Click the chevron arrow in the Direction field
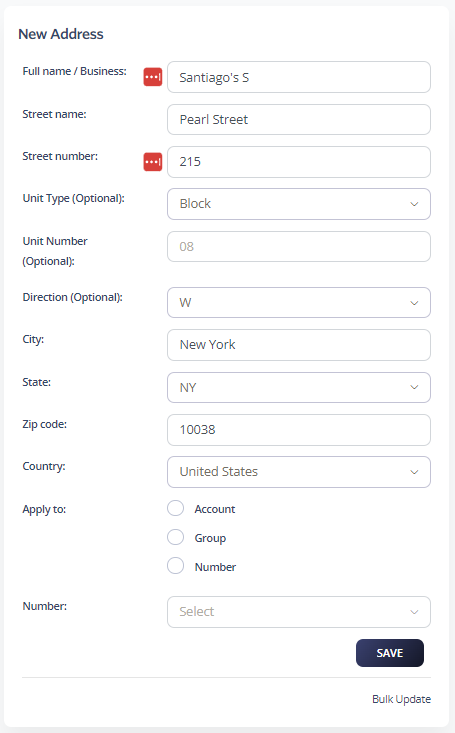455x733 pixels. tap(414, 303)
